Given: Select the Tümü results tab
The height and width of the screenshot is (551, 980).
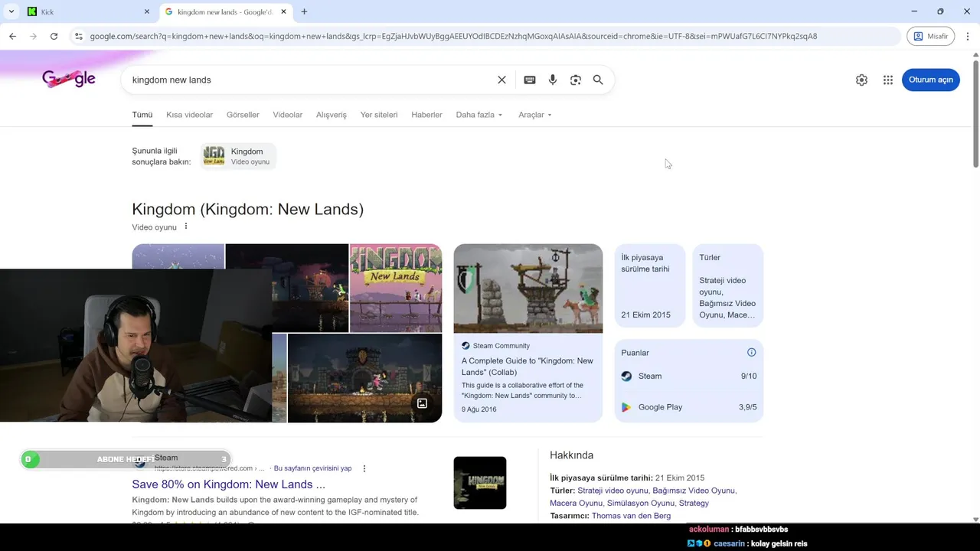Looking at the screenshot, I should (142, 115).
